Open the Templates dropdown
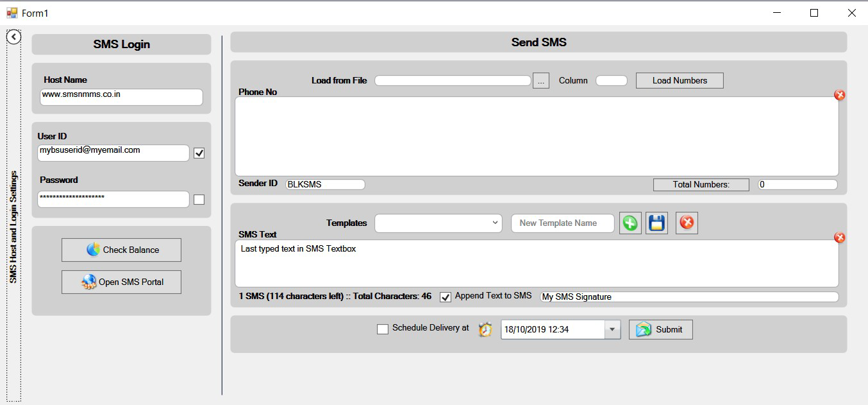Image resolution: width=868 pixels, height=405 pixels. click(438, 223)
